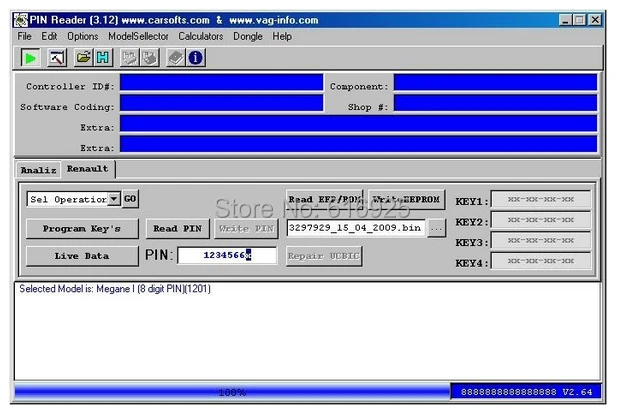Open the Options menu
Viewport: 623px width, 415px height.
click(83, 37)
